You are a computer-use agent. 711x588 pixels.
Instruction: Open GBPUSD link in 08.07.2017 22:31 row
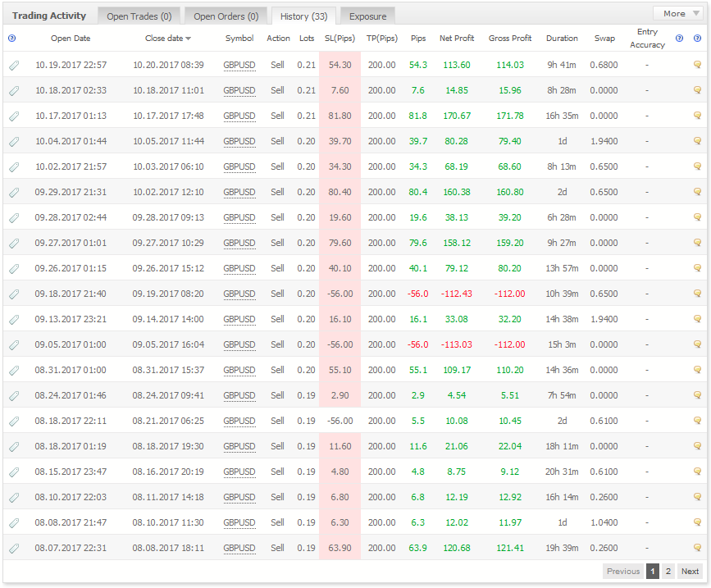point(239,548)
